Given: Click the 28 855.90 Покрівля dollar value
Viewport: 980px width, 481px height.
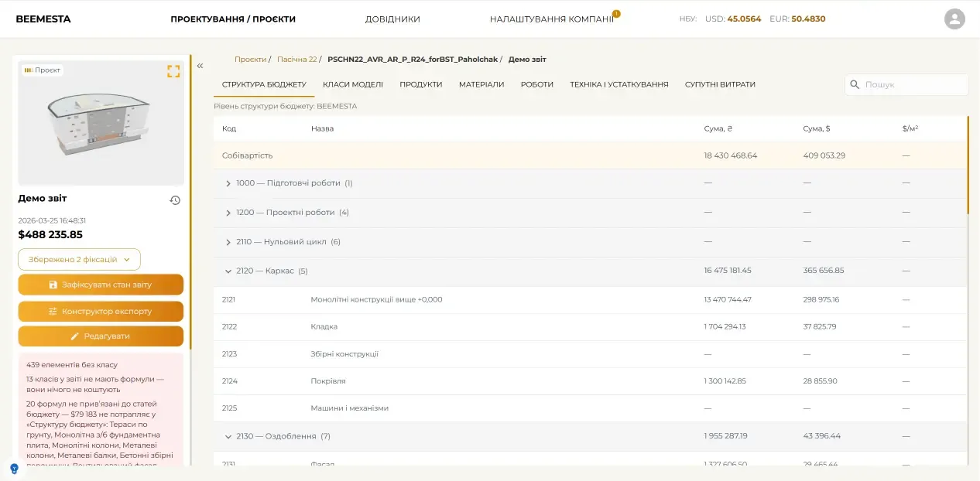Looking at the screenshot, I should (821, 381).
